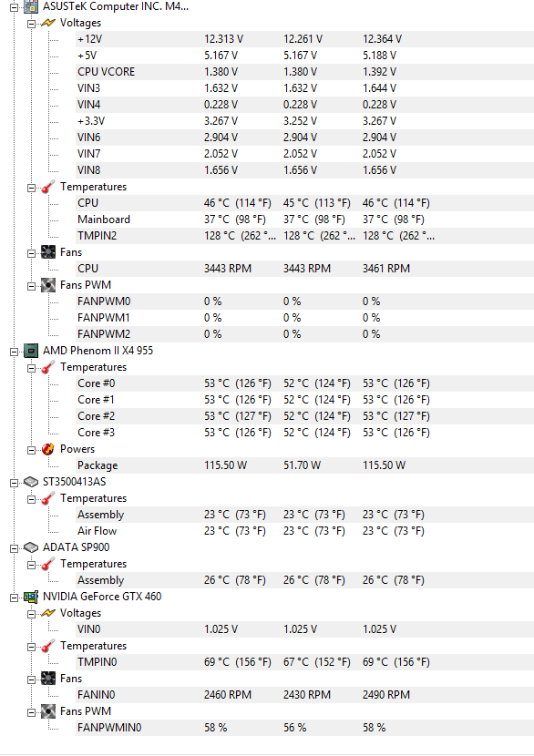
Task: Collapse the Powers branch
Action: point(31,449)
